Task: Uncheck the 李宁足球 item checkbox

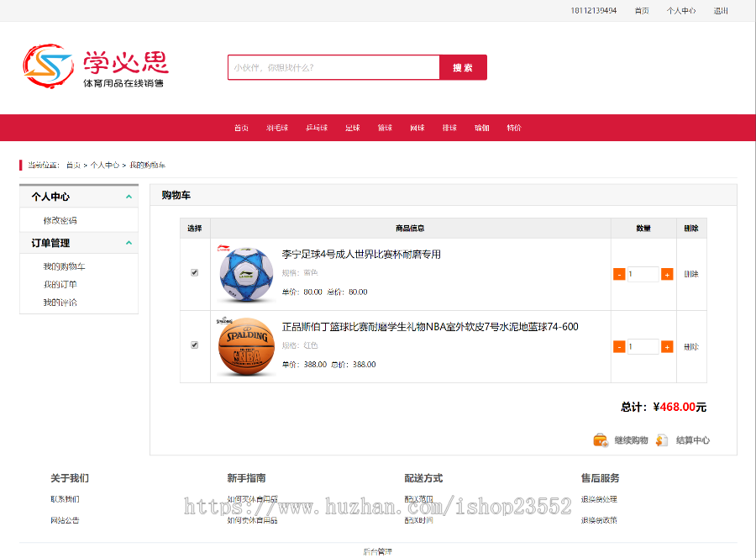Action: coord(195,273)
